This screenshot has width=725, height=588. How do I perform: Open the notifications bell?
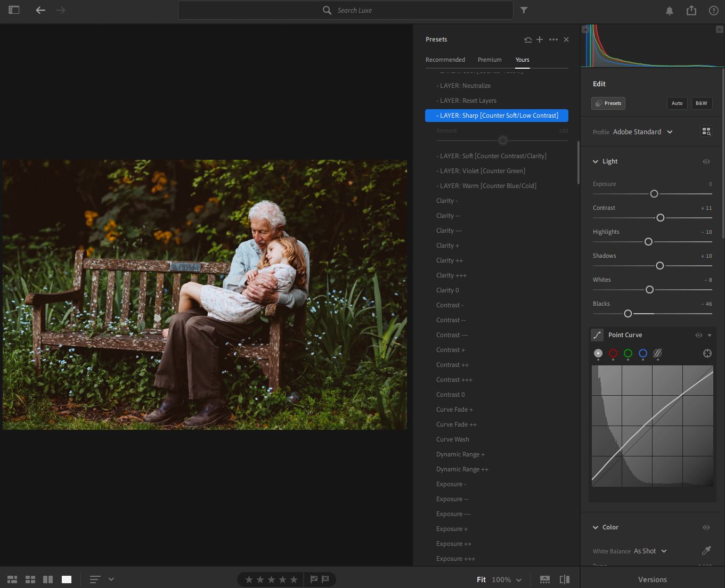[x=670, y=11]
